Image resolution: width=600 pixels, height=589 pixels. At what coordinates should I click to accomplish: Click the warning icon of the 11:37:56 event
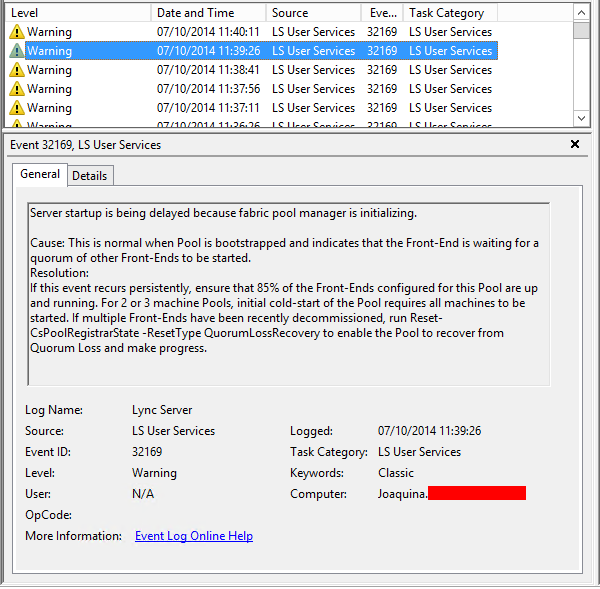click(16, 89)
